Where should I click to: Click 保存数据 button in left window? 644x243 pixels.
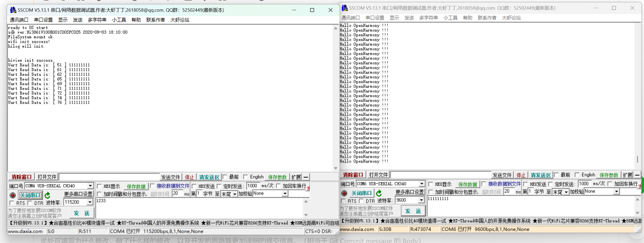pos(136,186)
